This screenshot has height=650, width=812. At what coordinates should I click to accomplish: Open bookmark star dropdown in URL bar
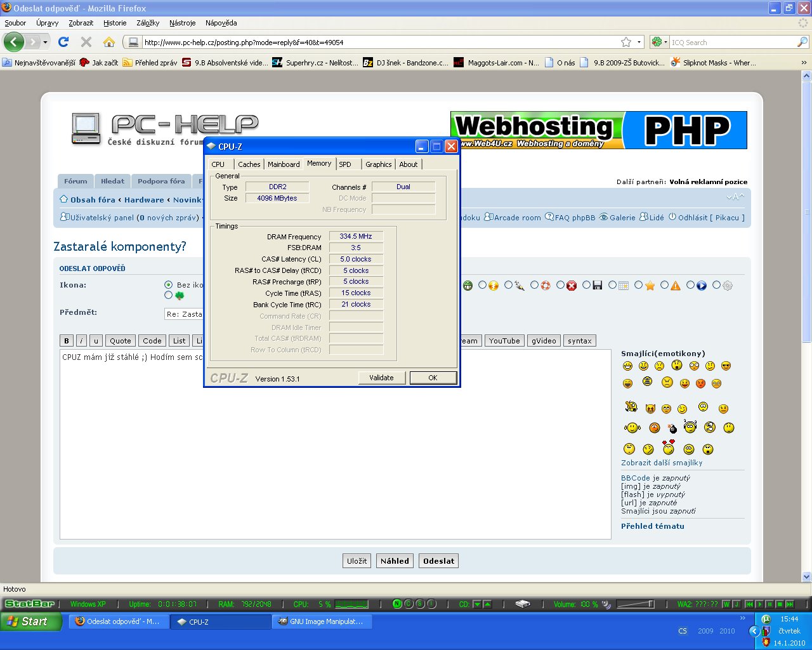(639, 42)
